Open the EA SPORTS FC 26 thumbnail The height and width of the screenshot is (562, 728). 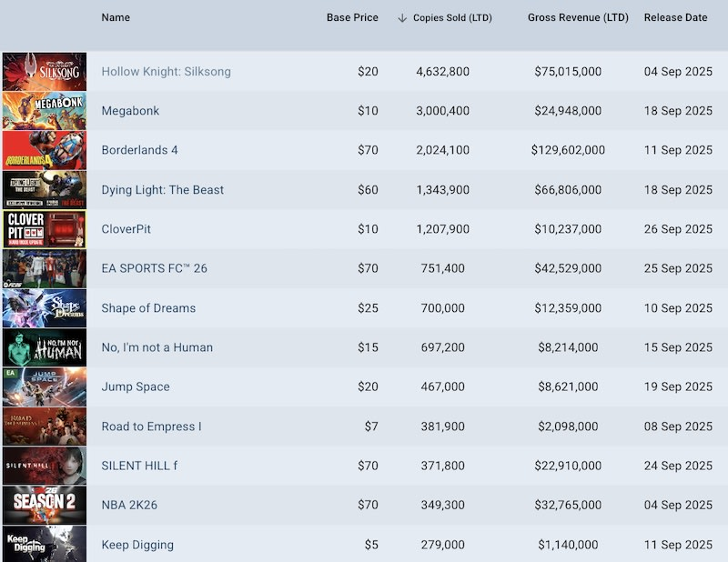pos(45,268)
